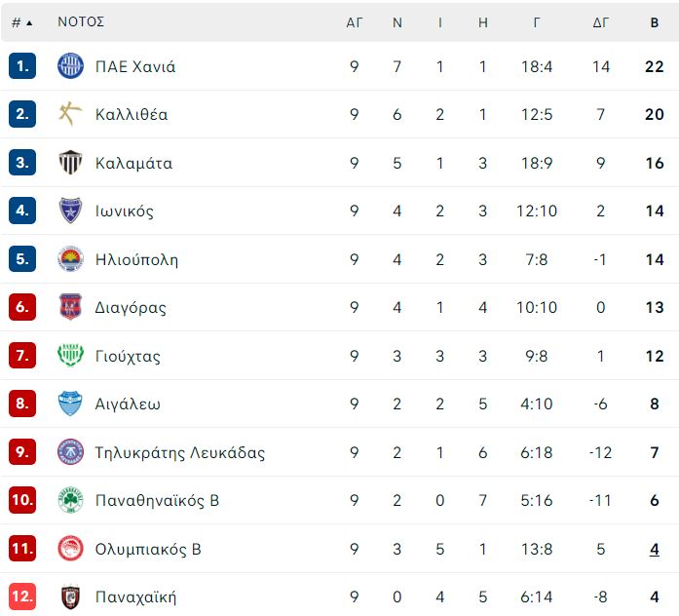
Task: Click the Καλλιθέα team logo
Action: pyautogui.click(x=70, y=114)
